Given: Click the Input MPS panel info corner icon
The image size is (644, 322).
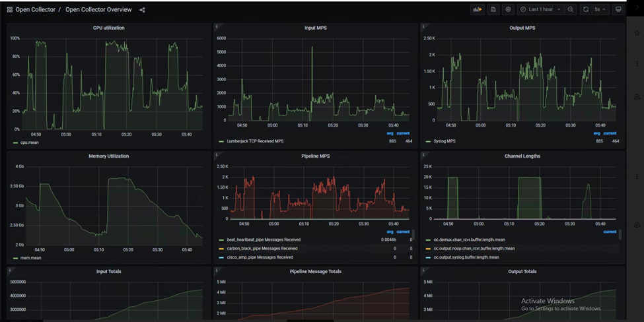Looking at the screenshot, I should point(216,26).
